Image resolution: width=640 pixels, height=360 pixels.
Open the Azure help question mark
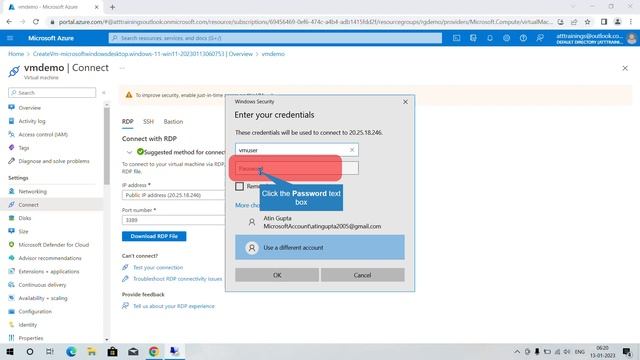(x=523, y=38)
